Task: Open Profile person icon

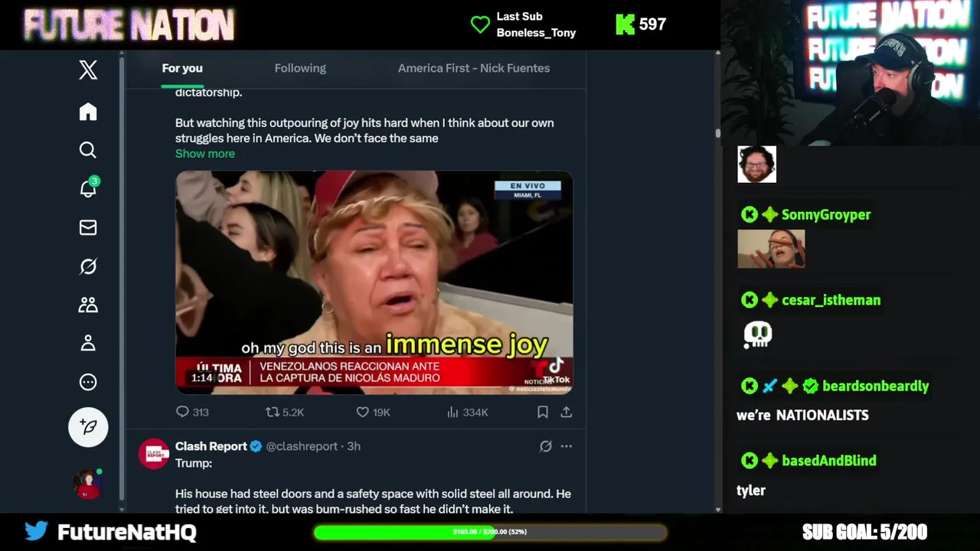Action: point(88,343)
